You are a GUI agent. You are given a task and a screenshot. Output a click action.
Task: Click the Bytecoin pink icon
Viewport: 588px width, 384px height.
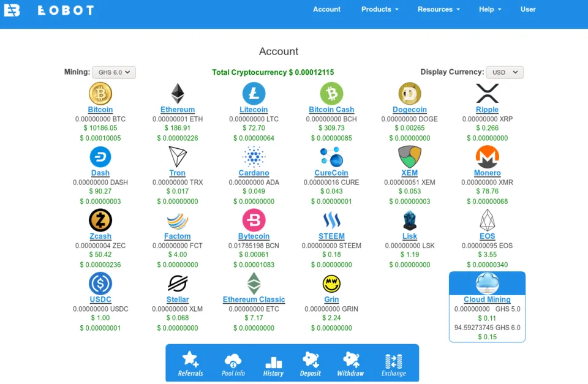click(x=254, y=220)
